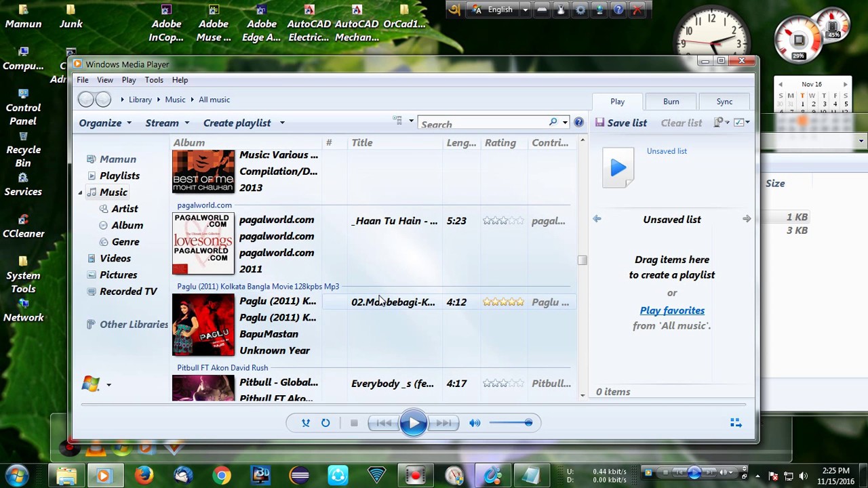This screenshot has height=488, width=868.
Task: Go to next list arrow
Action: pos(747,219)
